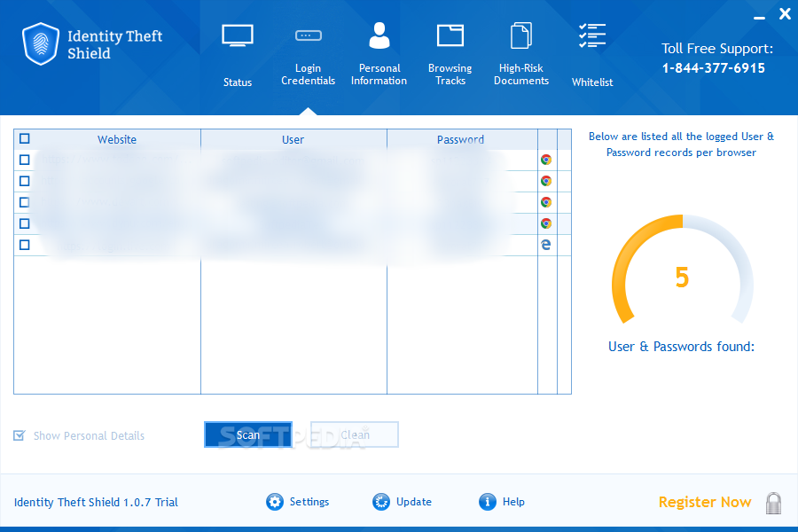Switch to the Status tab label
This screenshot has height=532, width=798.
point(237,82)
